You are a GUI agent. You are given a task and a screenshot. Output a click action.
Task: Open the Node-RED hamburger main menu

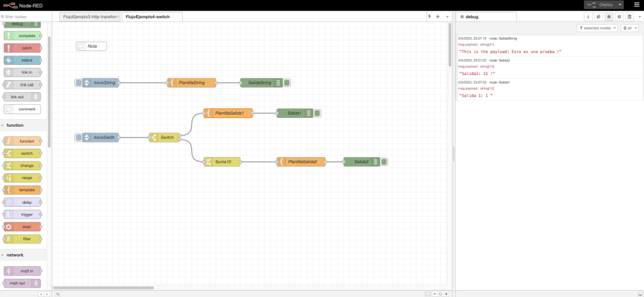coord(636,4)
